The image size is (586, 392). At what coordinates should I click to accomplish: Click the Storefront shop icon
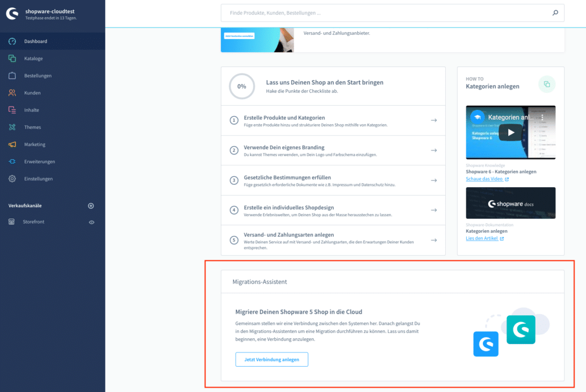11,221
